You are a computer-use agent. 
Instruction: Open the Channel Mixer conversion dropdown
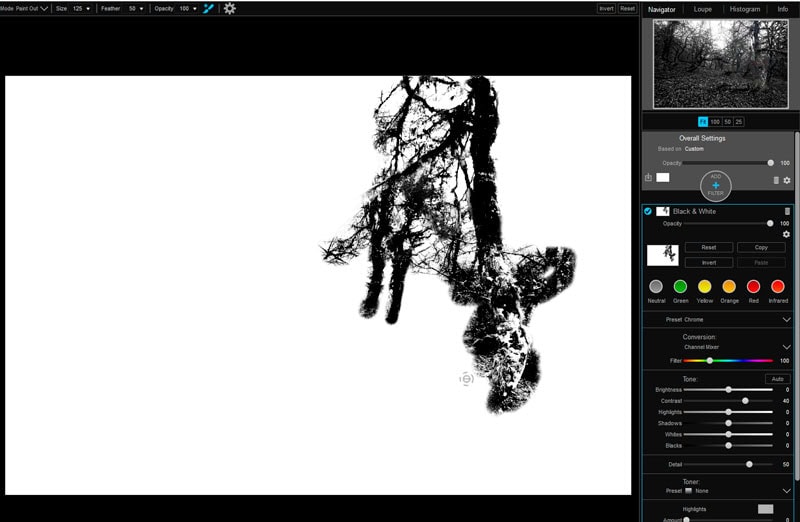coord(786,347)
